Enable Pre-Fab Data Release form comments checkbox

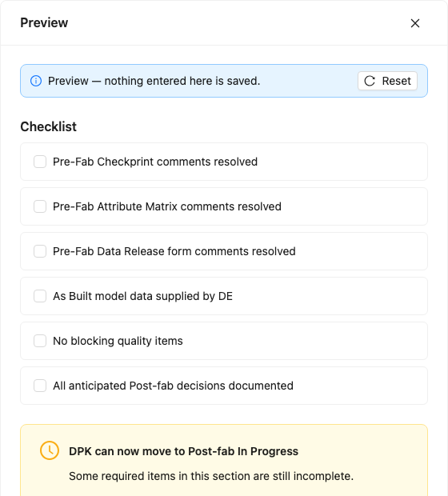click(40, 251)
